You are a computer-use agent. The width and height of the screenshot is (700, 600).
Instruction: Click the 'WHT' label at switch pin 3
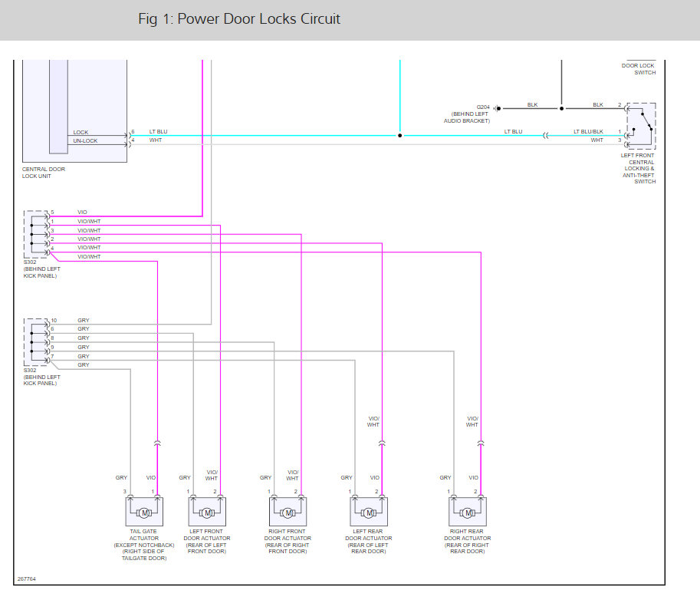click(596, 140)
